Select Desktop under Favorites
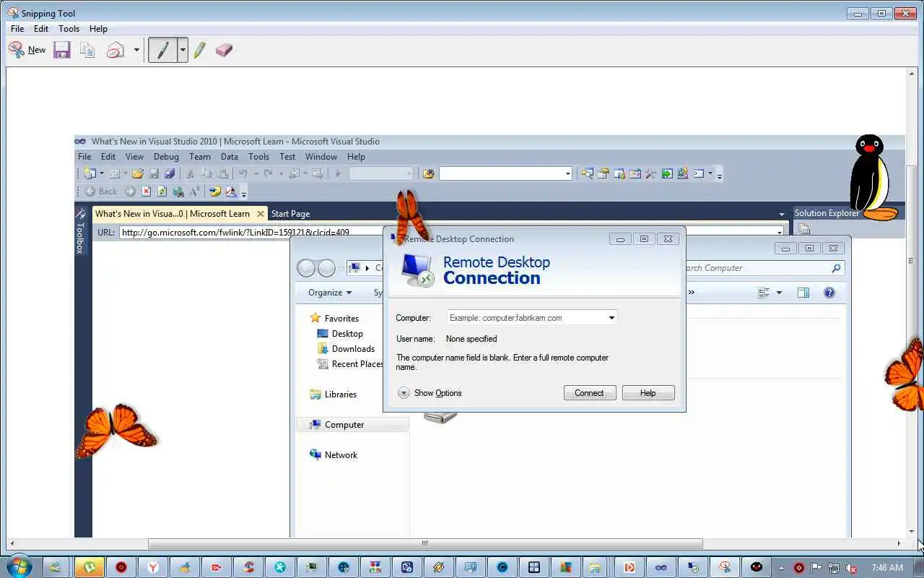The height and width of the screenshot is (578, 924). click(340, 334)
